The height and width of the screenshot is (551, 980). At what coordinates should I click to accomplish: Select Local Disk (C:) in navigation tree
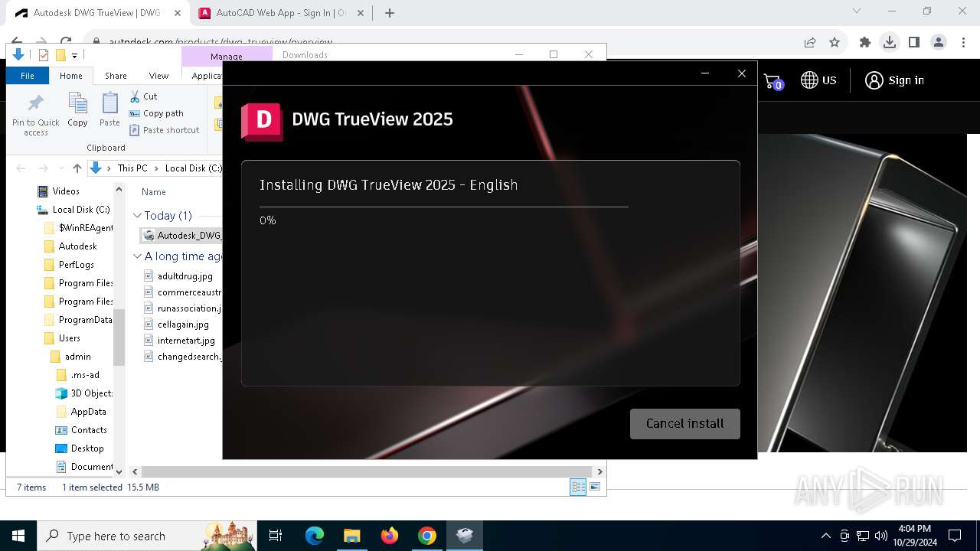80,210
